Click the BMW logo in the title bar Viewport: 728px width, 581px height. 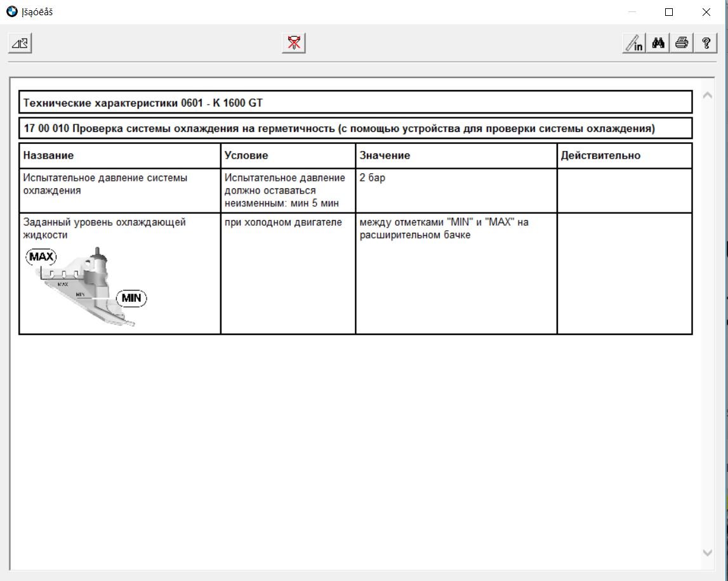click(x=12, y=12)
